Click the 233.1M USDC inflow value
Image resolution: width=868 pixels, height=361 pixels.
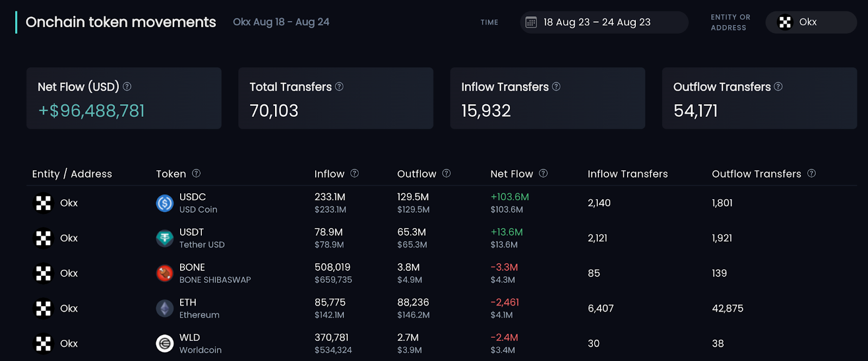[x=330, y=197]
